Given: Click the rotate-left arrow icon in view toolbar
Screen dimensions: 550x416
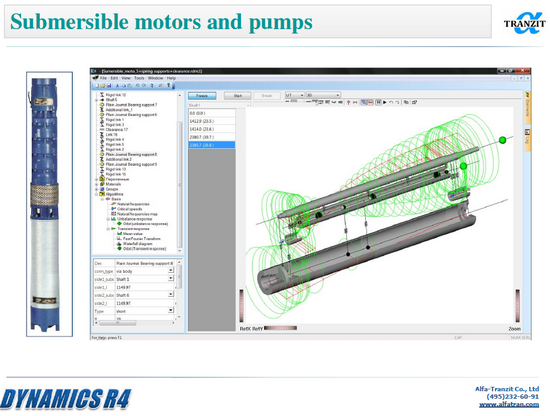Looking at the screenshot, I should coord(391,102).
